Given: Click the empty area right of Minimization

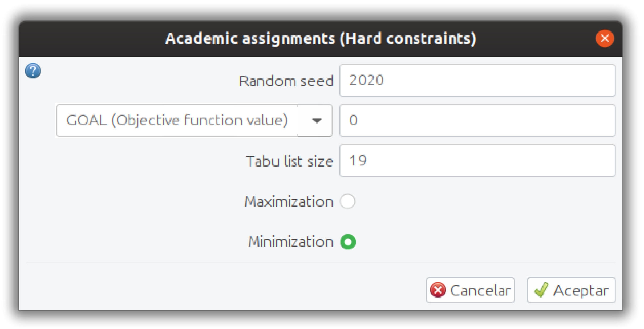Looking at the screenshot, I should point(480,241).
